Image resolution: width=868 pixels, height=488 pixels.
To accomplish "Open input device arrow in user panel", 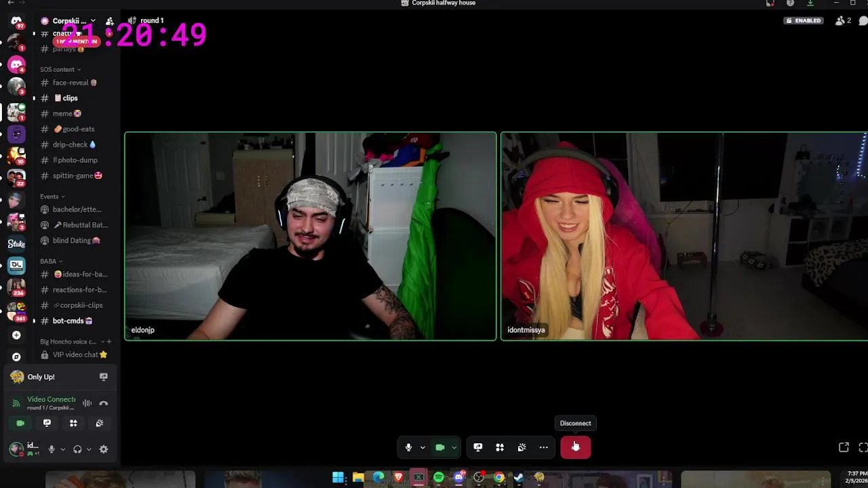I will [x=62, y=449].
